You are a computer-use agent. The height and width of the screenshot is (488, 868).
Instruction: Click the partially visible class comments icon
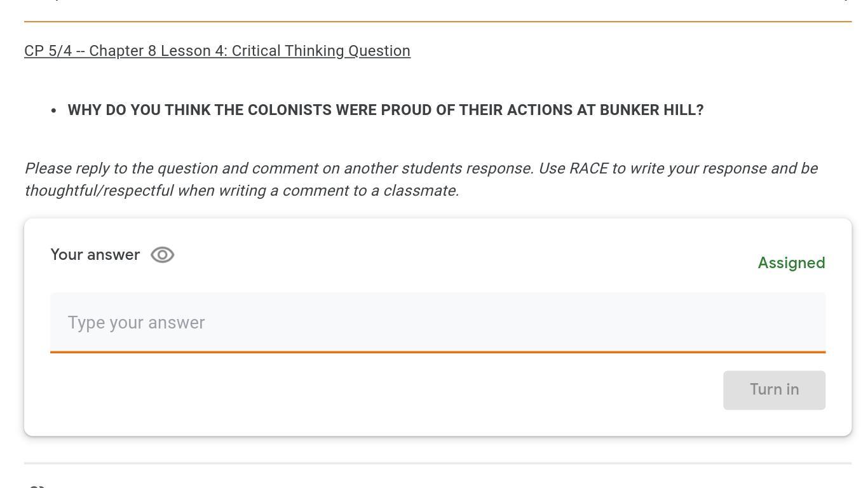pos(37,485)
